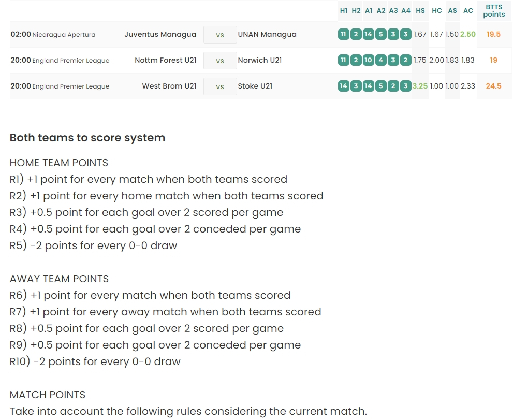513x420 pixels.
Task: Click the green 3.25 HS value
Action: click(x=420, y=86)
